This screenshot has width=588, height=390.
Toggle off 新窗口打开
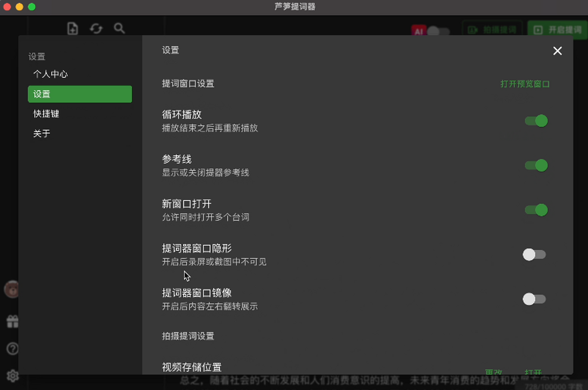coord(536,210)
